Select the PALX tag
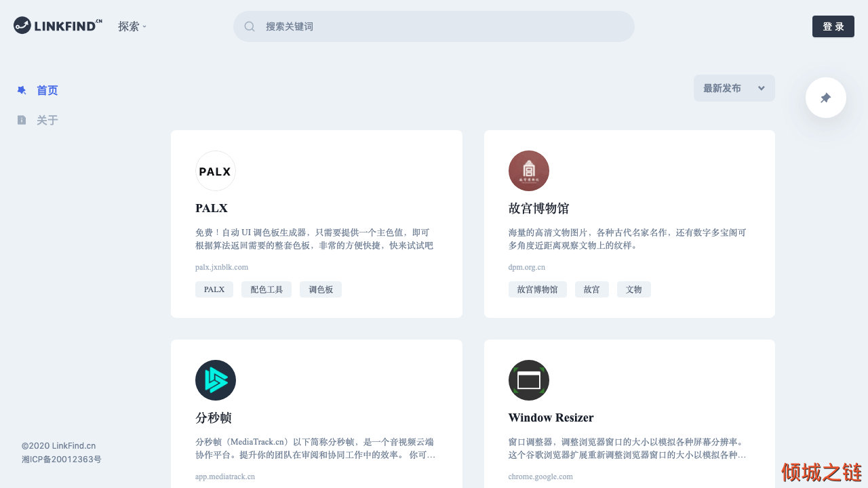The image size is (868, 488). (x=214, y=289)
